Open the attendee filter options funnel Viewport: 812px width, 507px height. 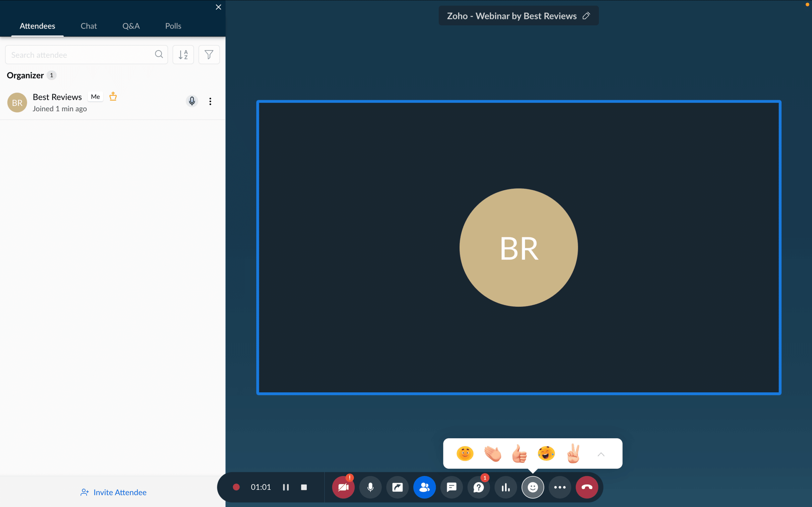209,54
